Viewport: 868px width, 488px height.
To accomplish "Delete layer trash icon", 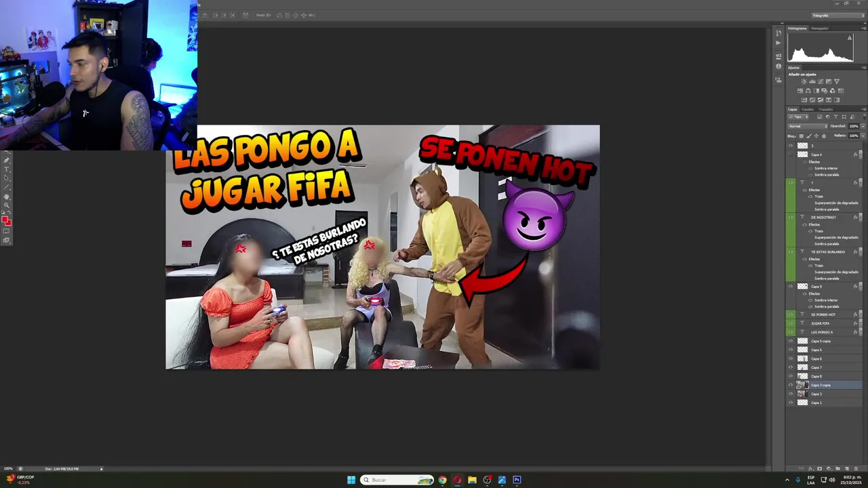I will 856,468.
